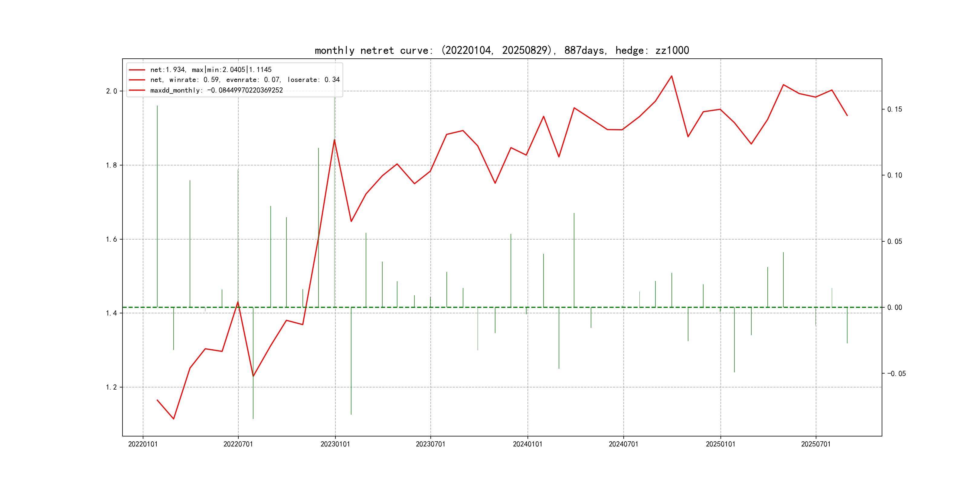The height and width of the screenshot is (490, 980).
Task: Click left y-axis tick label 1.2
Action: [111, 387]
